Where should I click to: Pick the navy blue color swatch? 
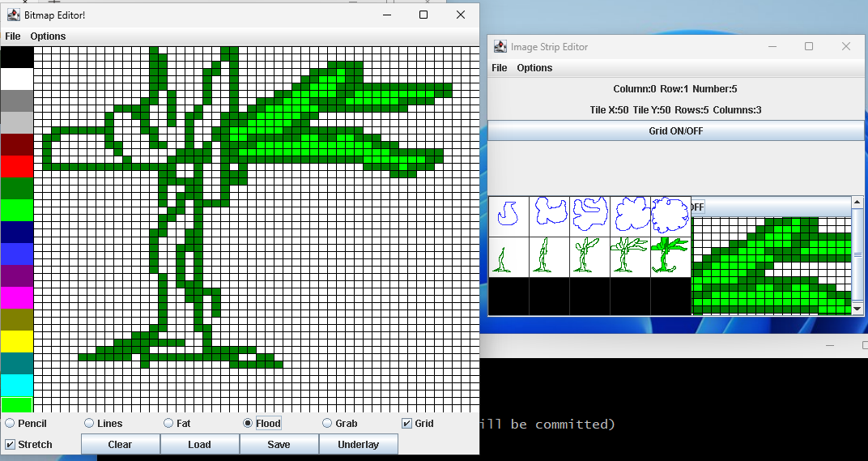tap(17, 233)
